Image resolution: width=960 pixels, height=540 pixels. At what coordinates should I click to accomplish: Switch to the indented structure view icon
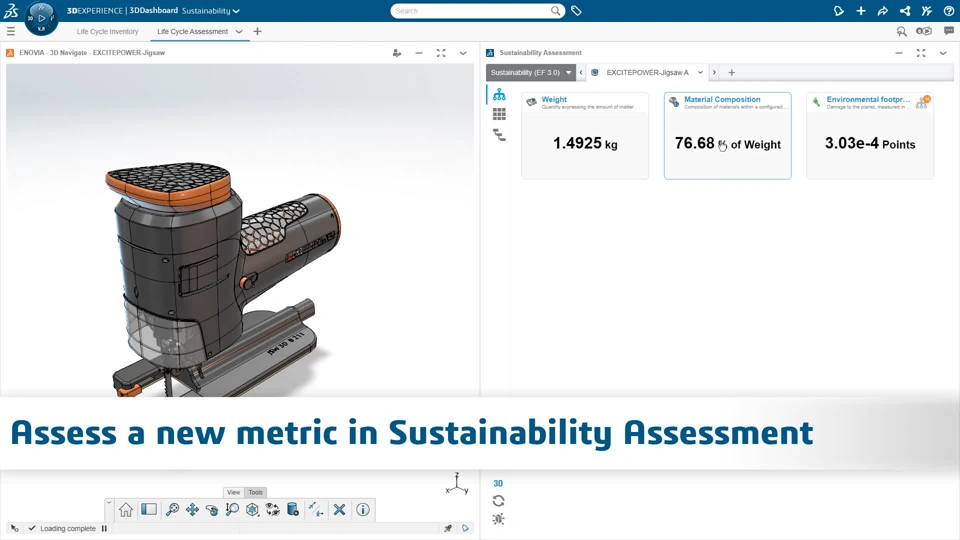click(499, 135)
